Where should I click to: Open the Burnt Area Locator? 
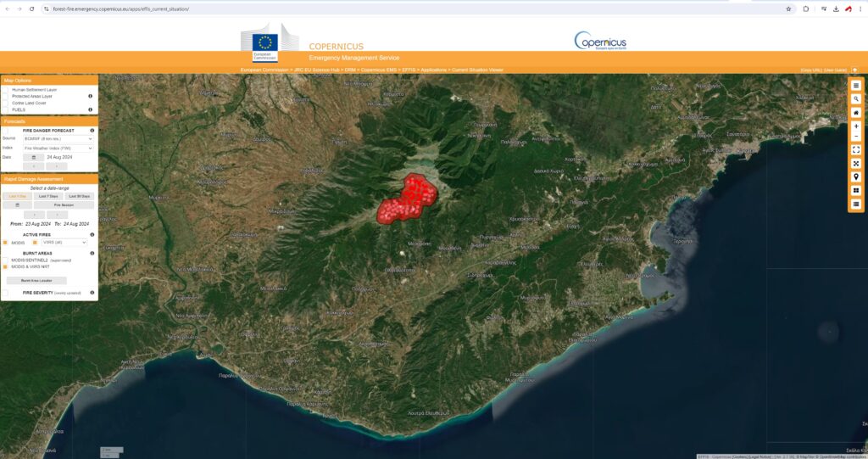click(36, 281)
